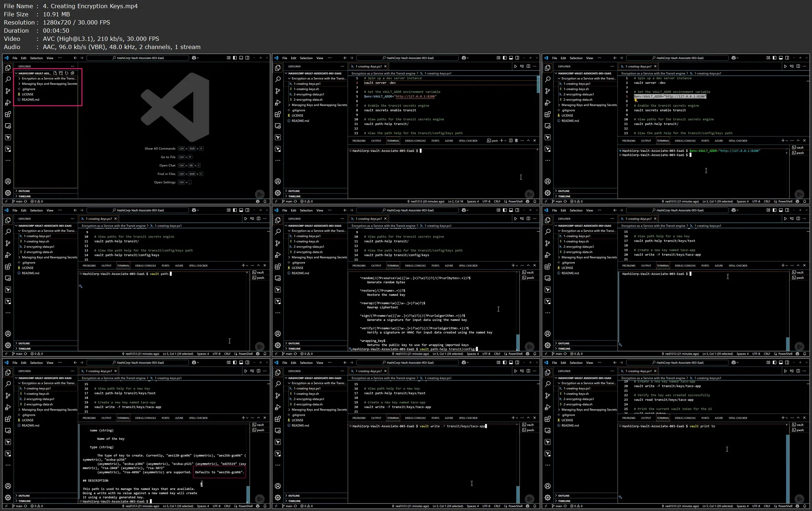Open Accounts icon in top-left frame
This screenshot has height=511, width=812.
pyautogui.click(x=8, y=181)
